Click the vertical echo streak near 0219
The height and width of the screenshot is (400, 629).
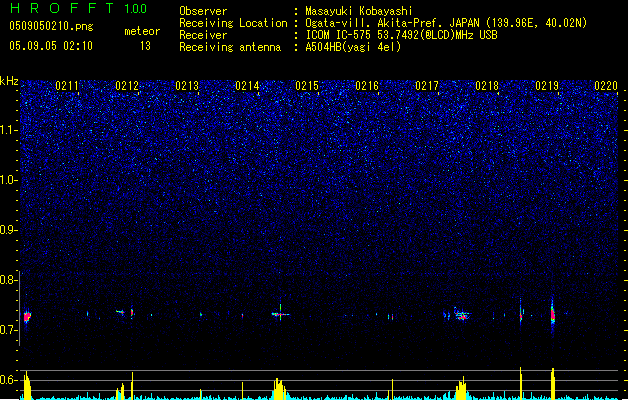pyautogui.click(x=552, y=315)
